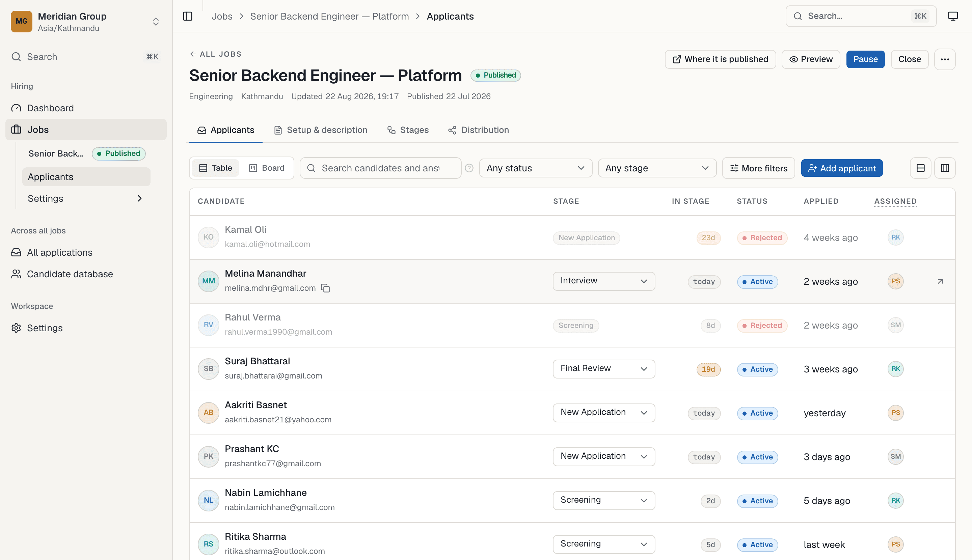Click the Pause button
Viewport: 972px width, 560px height.
pos(865,59)
